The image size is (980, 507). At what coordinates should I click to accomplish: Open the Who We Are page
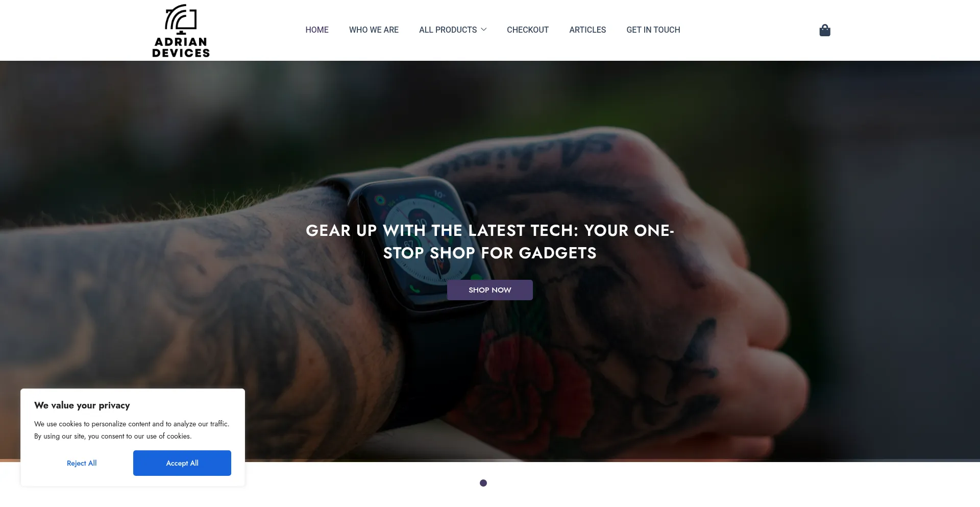374,30
